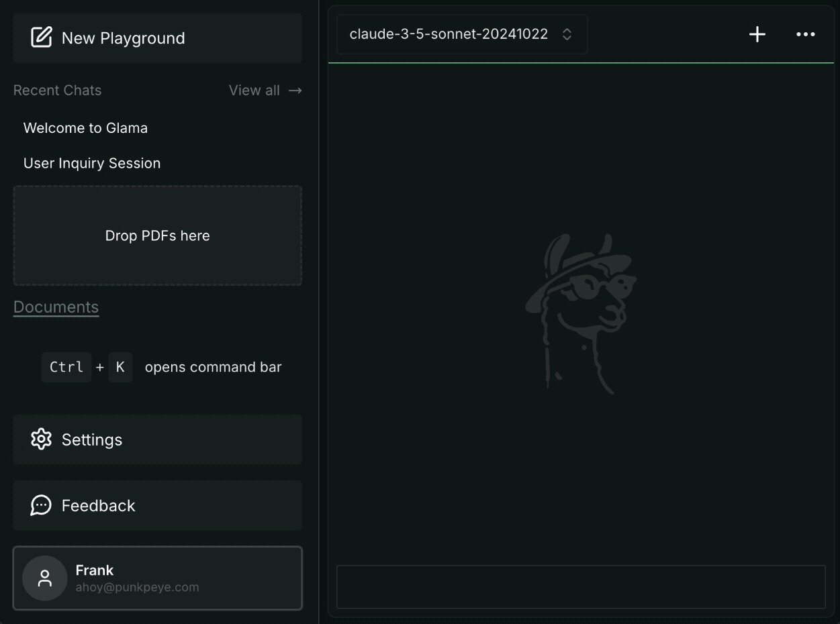Open the Welcome to Glama chat
840x624 pixels.
(85, 128)
